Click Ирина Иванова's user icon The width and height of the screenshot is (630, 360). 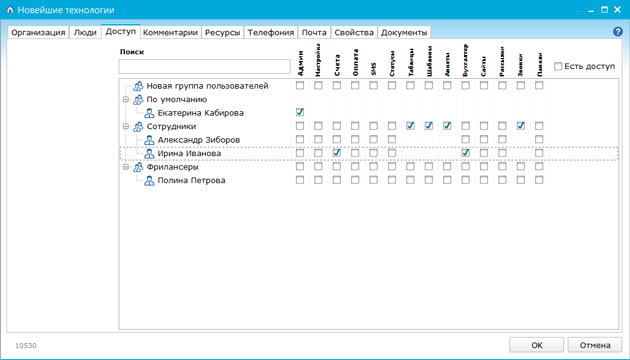tap(149, 153)
